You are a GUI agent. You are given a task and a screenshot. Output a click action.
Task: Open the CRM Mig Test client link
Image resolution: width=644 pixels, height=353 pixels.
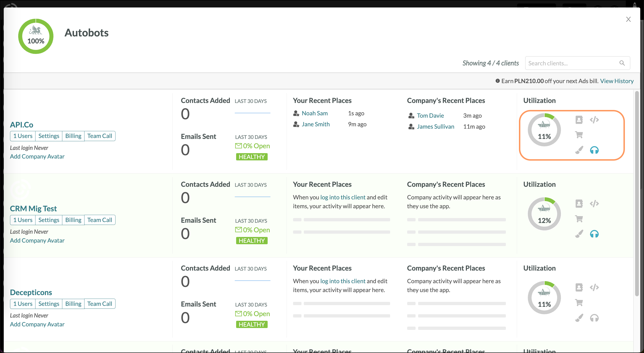[x=33, y=208]
